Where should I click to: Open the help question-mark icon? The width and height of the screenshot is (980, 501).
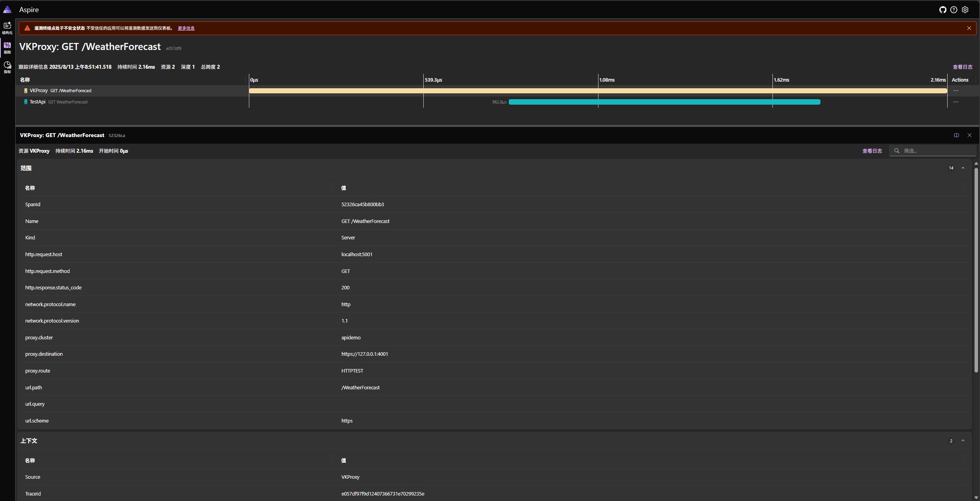click(954, 9)
